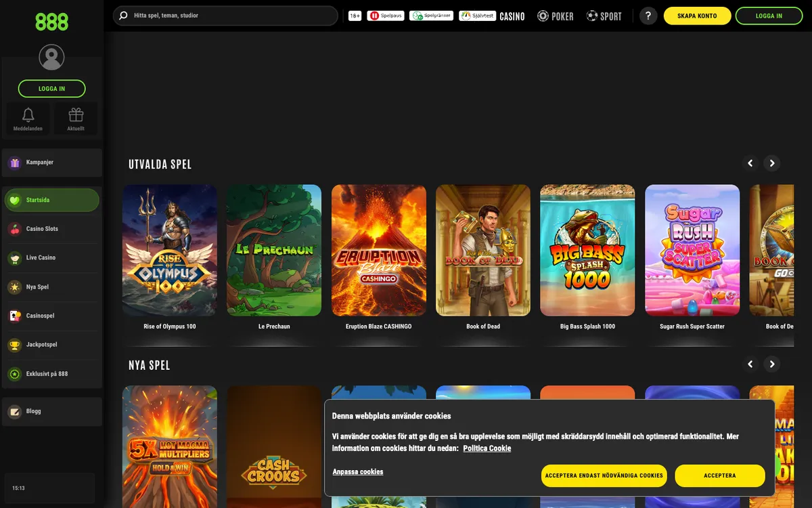The height and width of the screenshot is (508, 812).
Task: Click the profile avatar icon
Action: (52, 58)
